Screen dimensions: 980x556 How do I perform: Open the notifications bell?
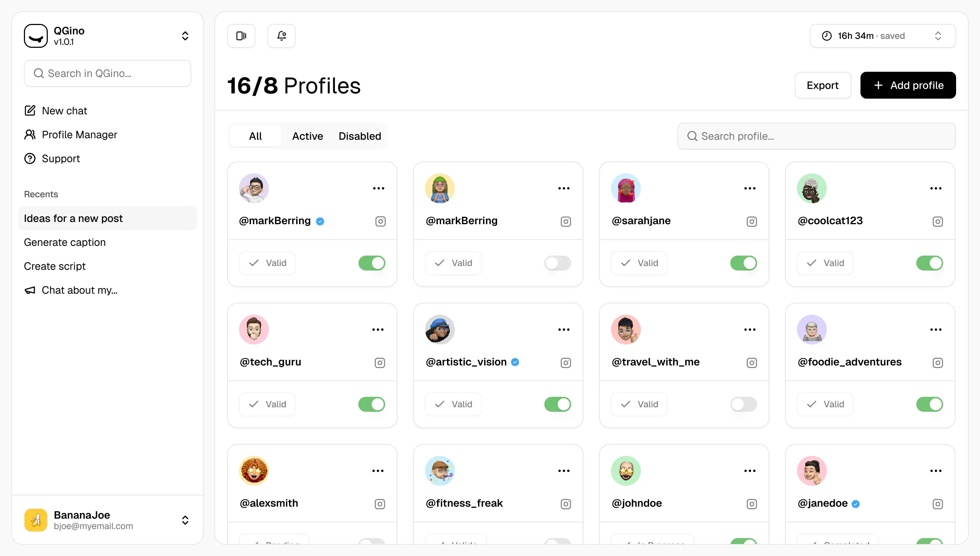point(282,36)
